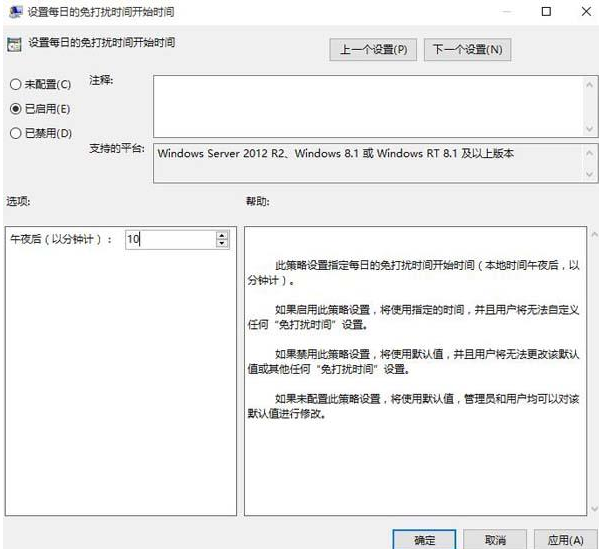This screenshot has width=599, height=549.
Task: Confirm with the 确定 button
Action: 424,539
